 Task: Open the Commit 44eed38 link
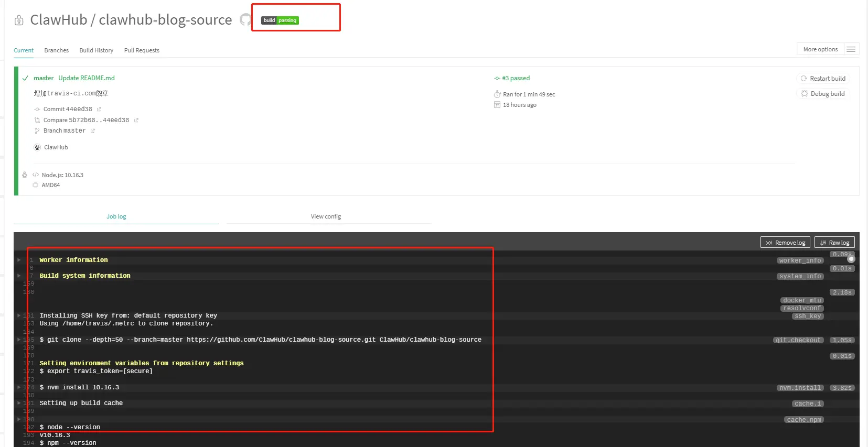point(68,109)
